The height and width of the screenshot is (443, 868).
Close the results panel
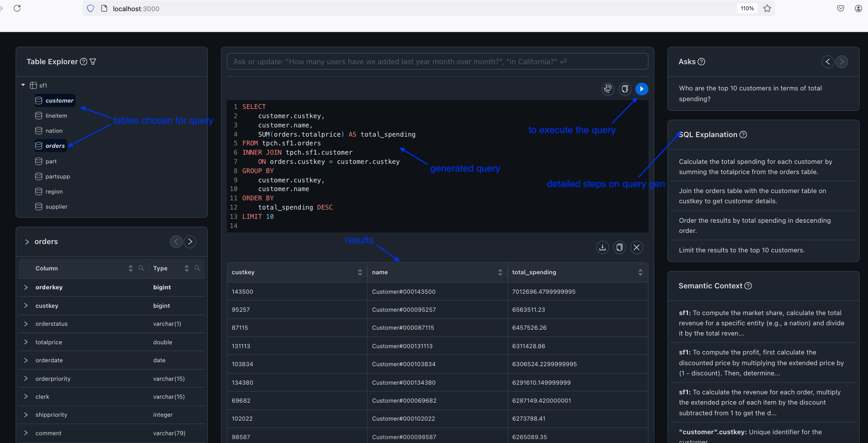point(636,248)
